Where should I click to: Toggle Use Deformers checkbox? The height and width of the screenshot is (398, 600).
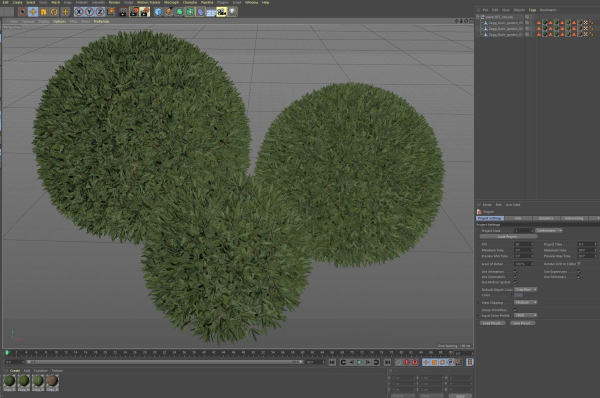(x=579, y=277)
